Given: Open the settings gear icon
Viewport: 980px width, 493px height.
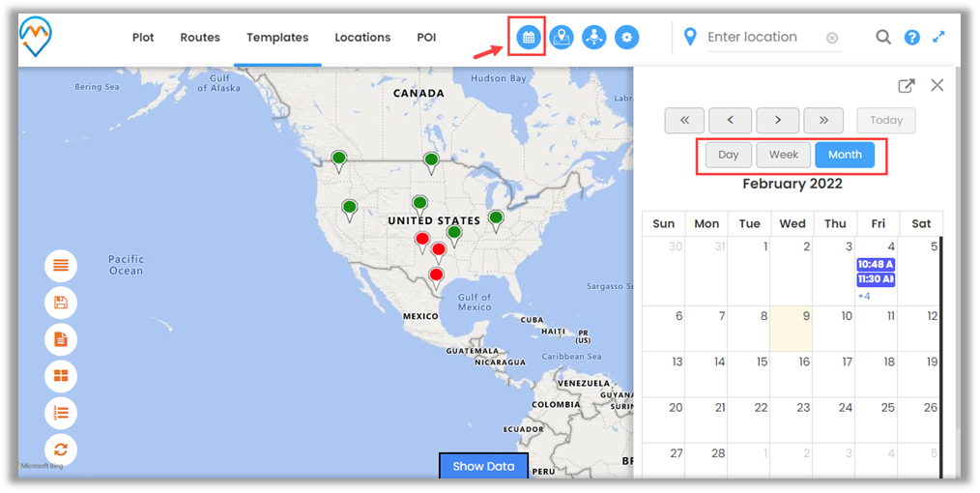Looking at the screenshot, I should click(x=627, y=38).
